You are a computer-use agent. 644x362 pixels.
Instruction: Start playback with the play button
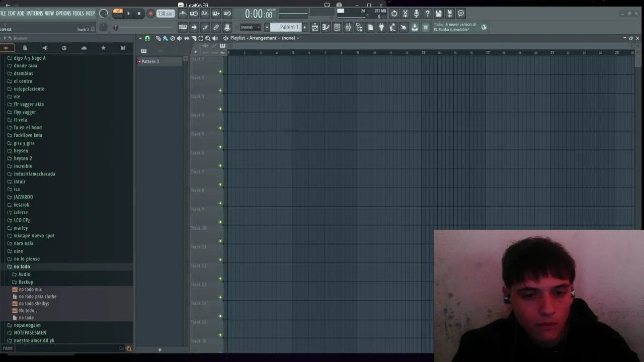click(128, 14)
